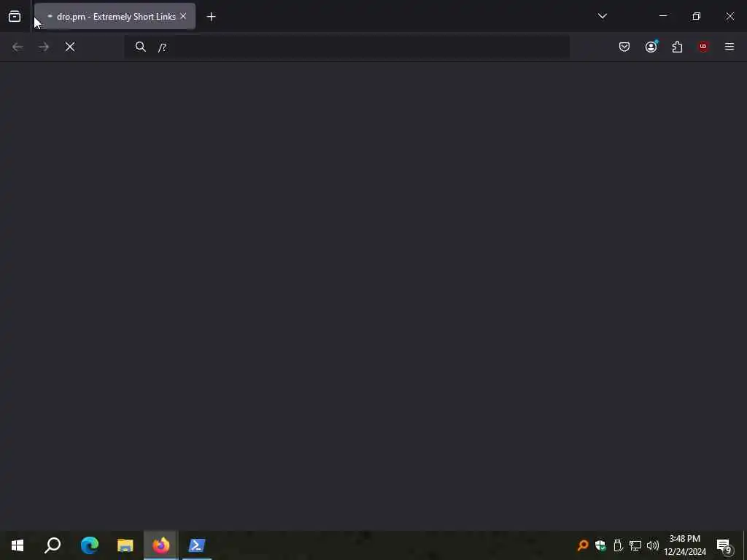Open Windows taskbar search
This screenshot has width=747, height=560.
pyautogui.click(x=53, y=545)
